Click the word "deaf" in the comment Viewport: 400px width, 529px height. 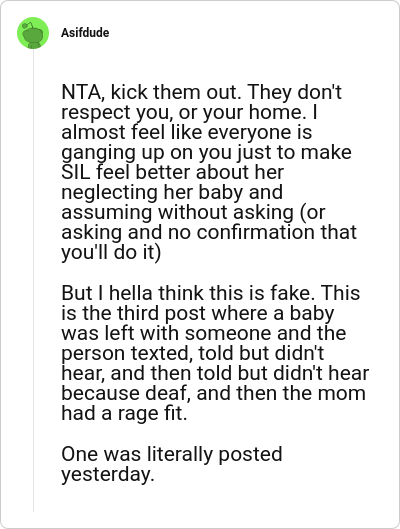click(167, 393)
